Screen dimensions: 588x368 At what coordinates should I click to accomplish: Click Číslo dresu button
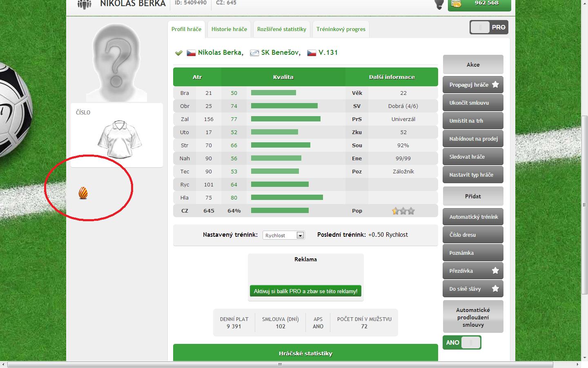point(473,235)
